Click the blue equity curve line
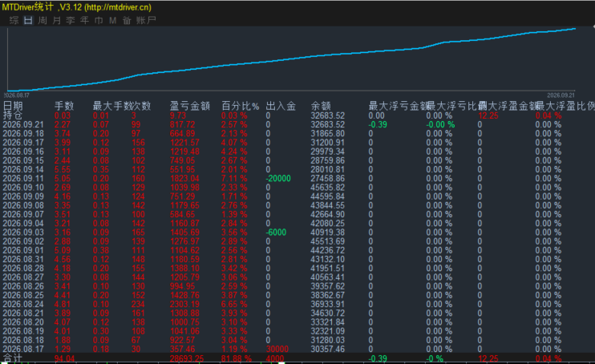The width and height of the screenshot is (595, 364). 291,59
